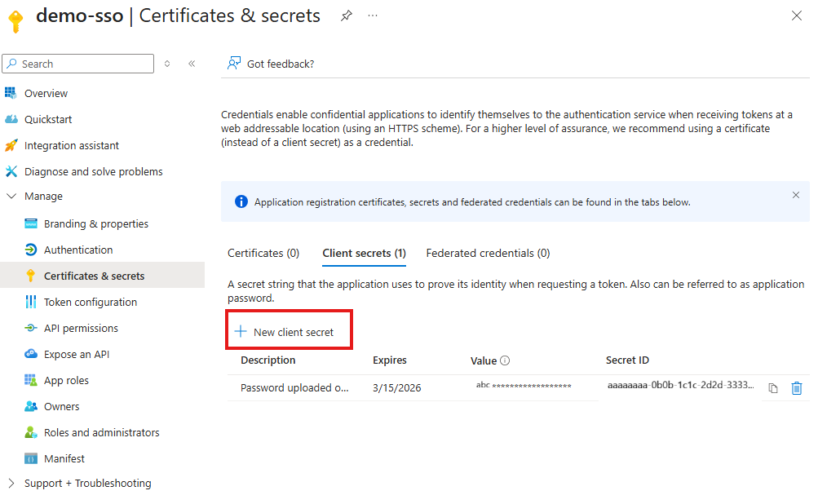
Task: Delete the client secret using the trash icon
Action: (x=797, y=388)
